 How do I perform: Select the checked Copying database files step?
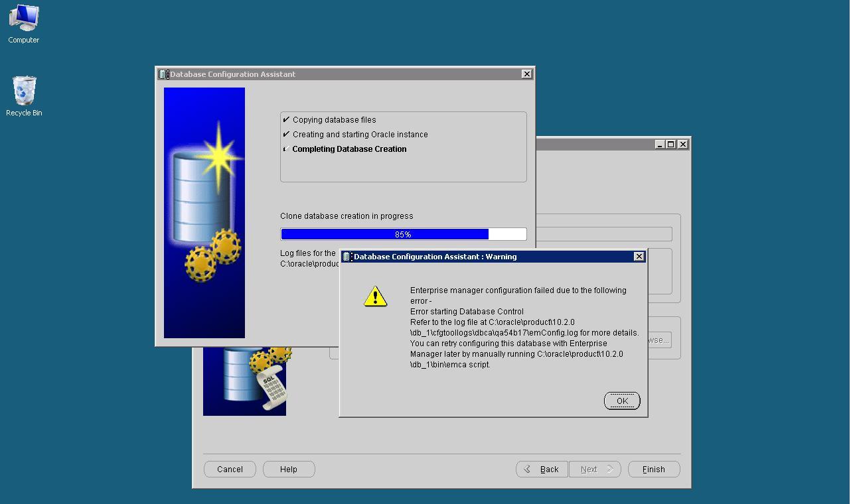[x=334, y=120]
